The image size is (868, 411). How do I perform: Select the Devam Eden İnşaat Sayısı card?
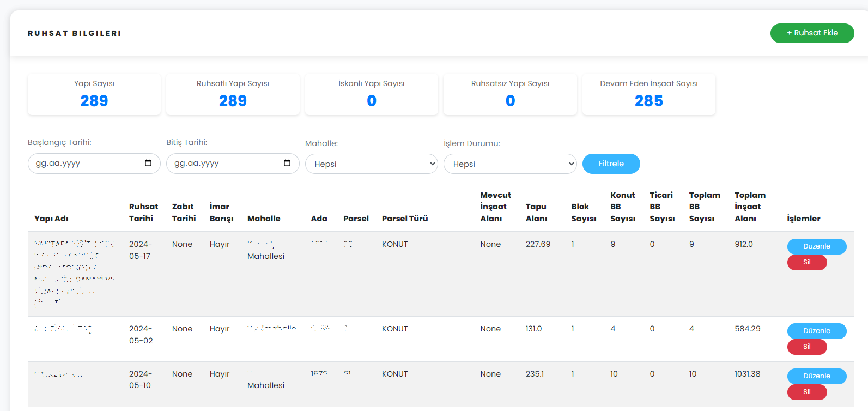click(x=648, y=94)
